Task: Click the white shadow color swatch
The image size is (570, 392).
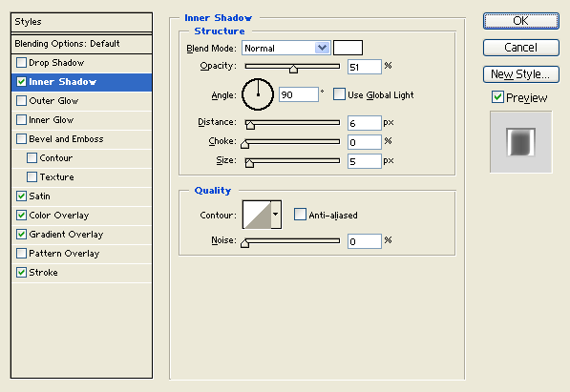Action: pyautogui.click(x=348, y=48)
